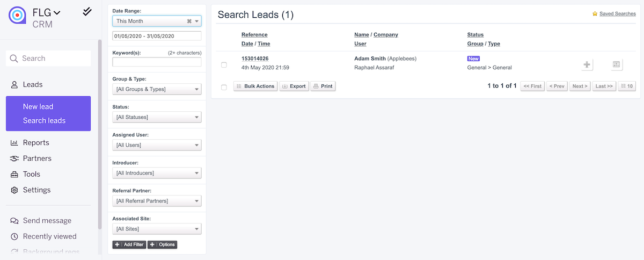This screenshot has width=644, height=260.
Task: Open the Saved Searches link
Action: tap(617, 13)
